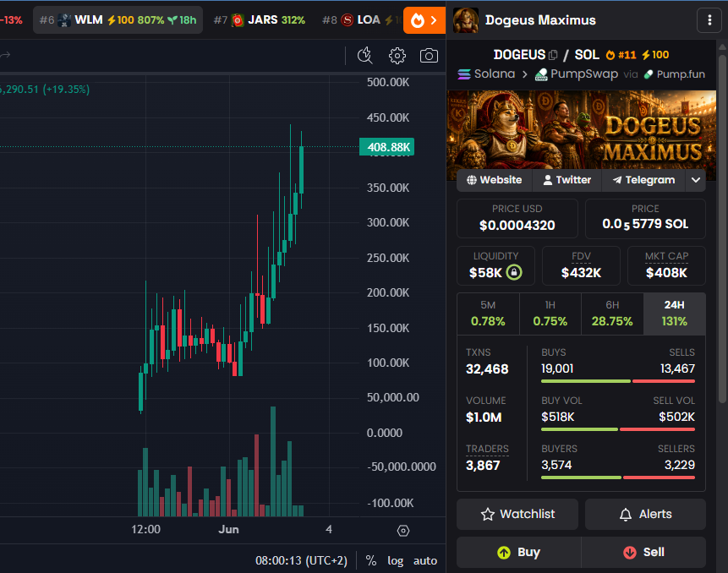Viewport: 728px width, 573px height.
Task: Open chart settings gear
Action: (397, 56)
